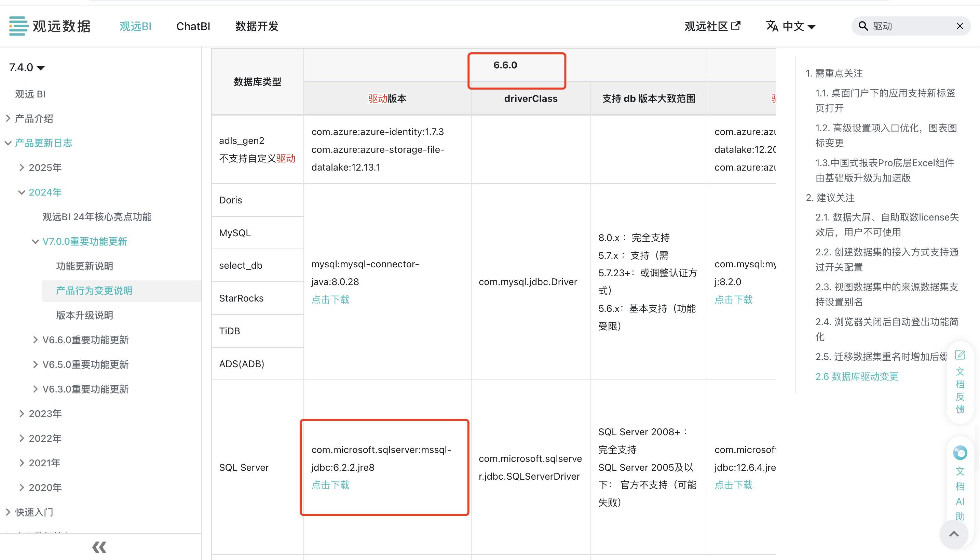Switch to the 数据开发 tab
The height and width of the screenshot is (560, 980).
[256, 27]
